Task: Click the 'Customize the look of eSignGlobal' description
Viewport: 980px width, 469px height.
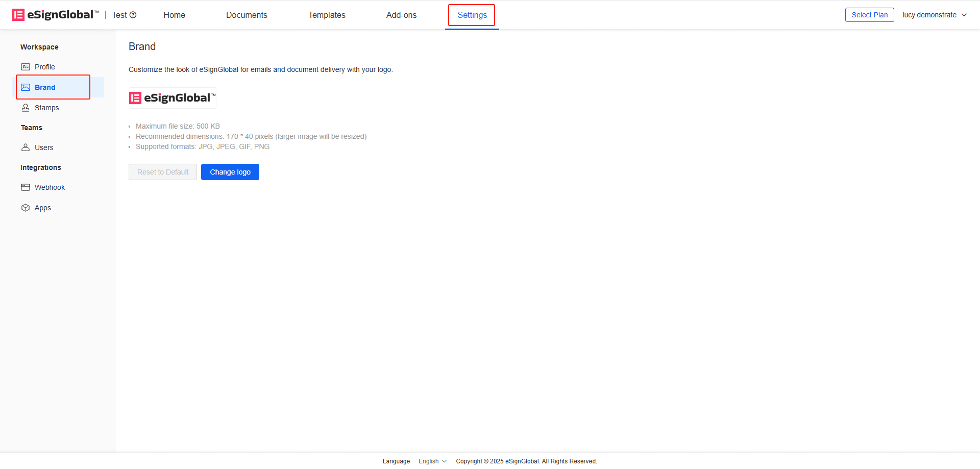Action: (x=261, y=69)
